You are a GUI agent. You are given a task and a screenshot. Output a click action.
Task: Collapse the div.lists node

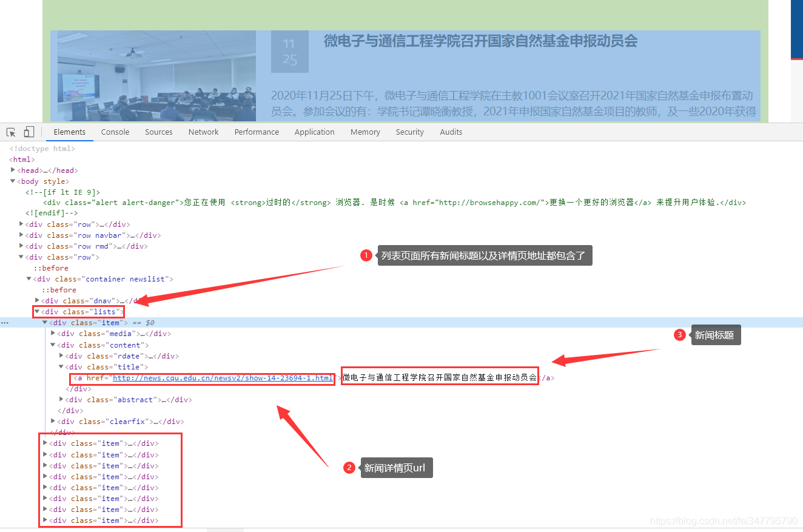pyautogui.click(x=38, y=311)
